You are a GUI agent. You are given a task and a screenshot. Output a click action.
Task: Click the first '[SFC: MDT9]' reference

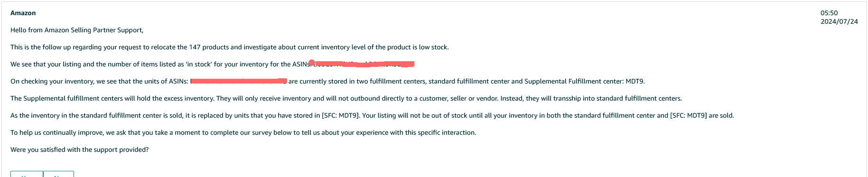point(341,115)
